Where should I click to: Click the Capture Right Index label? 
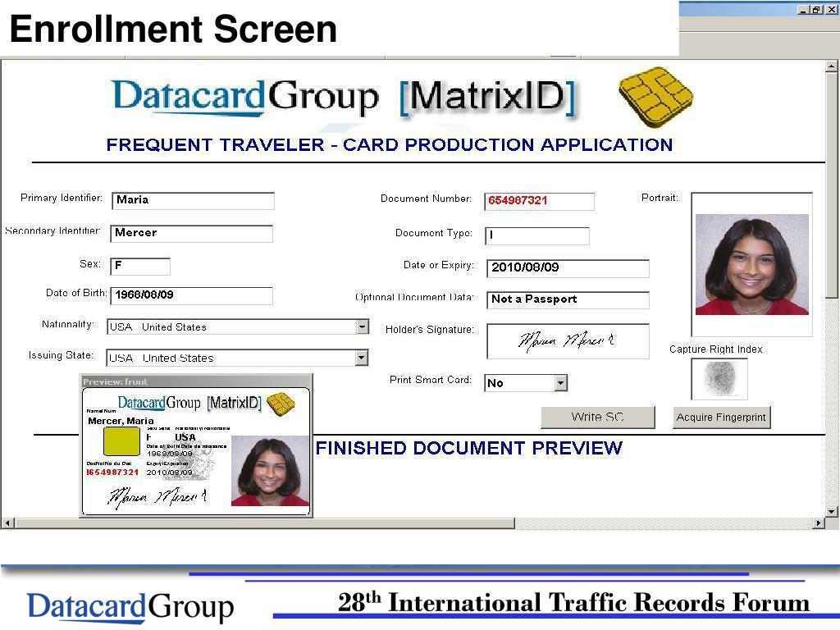click(715, 349)
